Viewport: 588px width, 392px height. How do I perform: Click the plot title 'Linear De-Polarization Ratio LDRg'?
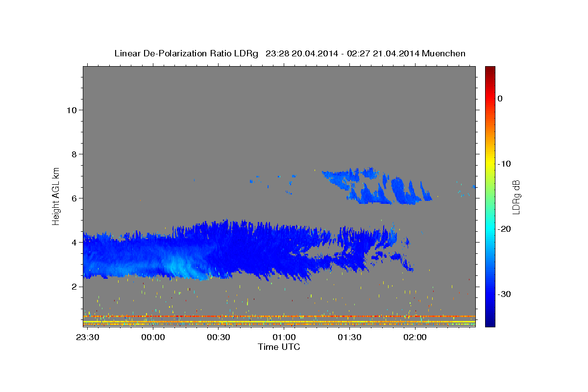pyautogui.click(x=186, y=53)
